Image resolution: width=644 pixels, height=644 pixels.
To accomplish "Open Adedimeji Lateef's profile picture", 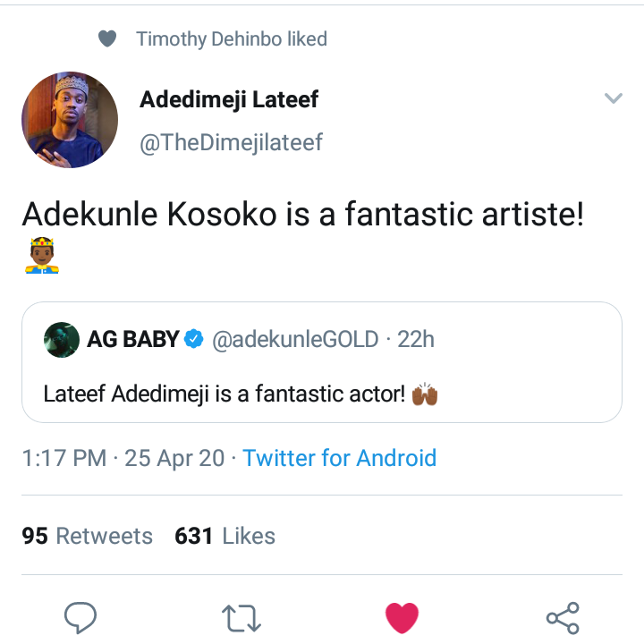I will click(x=70, y=120).
